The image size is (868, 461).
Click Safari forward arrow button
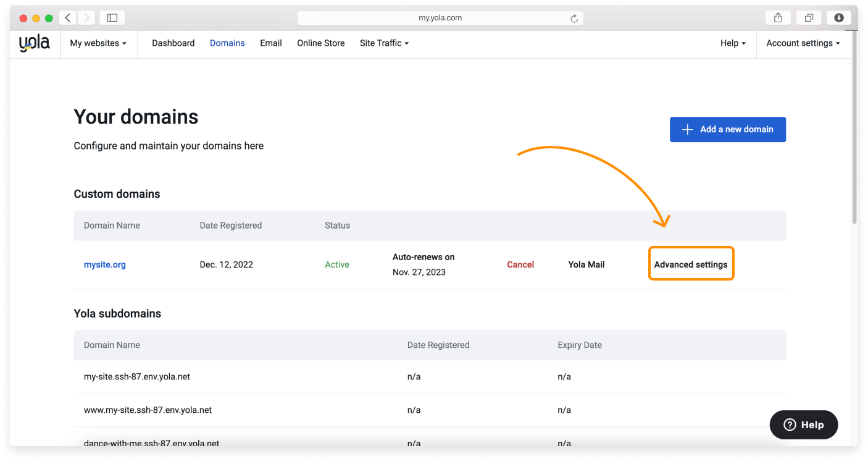click(86, 18)
